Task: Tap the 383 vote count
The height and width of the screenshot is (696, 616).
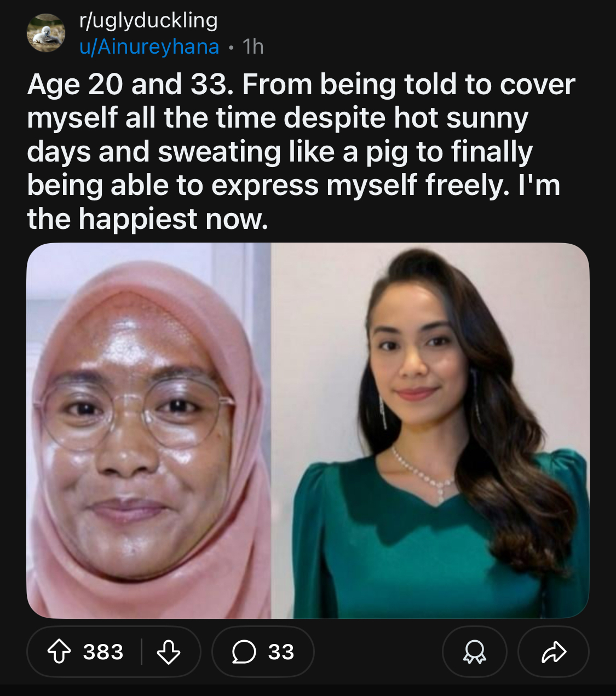Action: pos(103,652)
